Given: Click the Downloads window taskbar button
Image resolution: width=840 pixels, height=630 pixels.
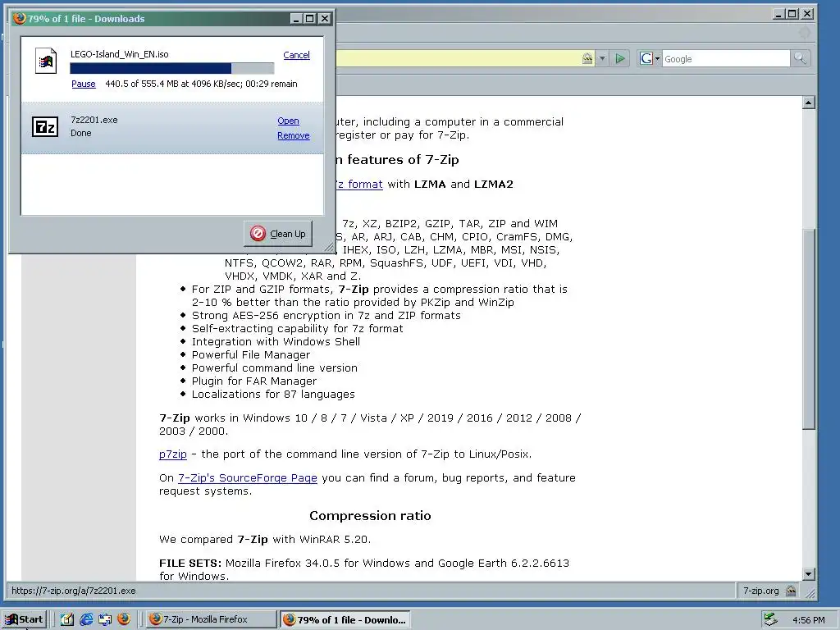Looking at the screenshot, I should pyautogui.click(x=345, y=619).
